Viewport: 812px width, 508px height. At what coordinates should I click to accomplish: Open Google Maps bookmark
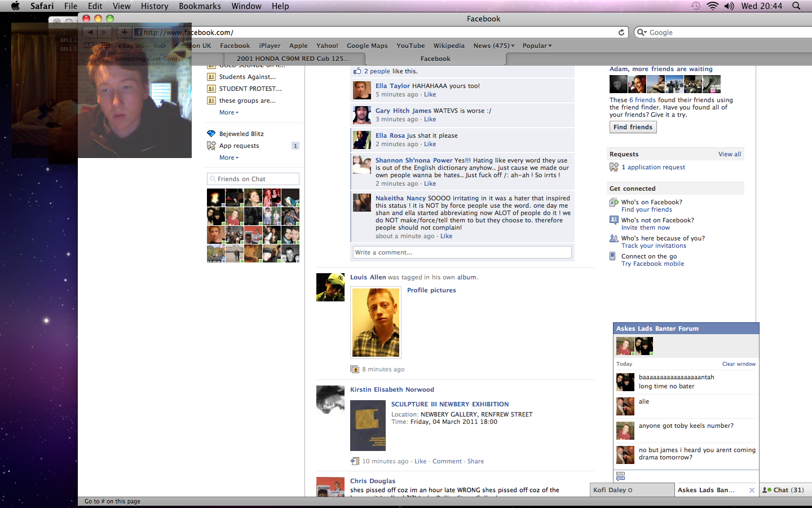point(367,46)
